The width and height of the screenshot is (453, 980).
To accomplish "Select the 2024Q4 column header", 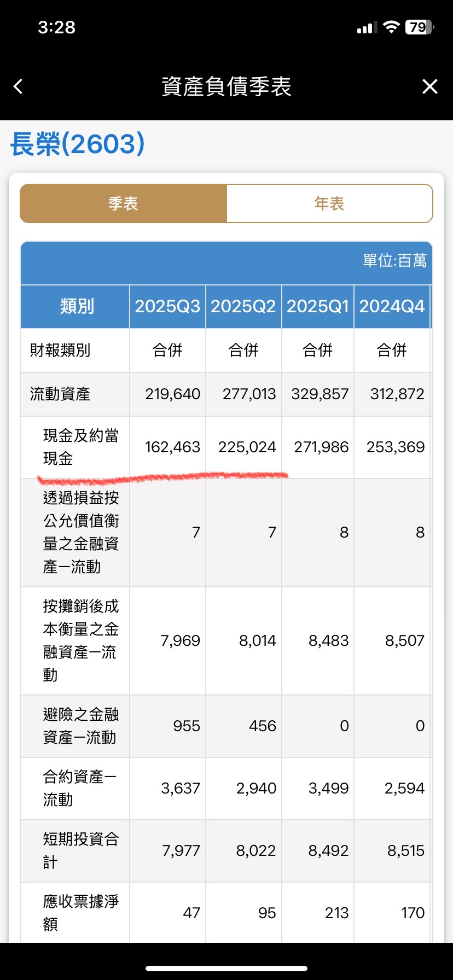I will (x=392, y=306).
